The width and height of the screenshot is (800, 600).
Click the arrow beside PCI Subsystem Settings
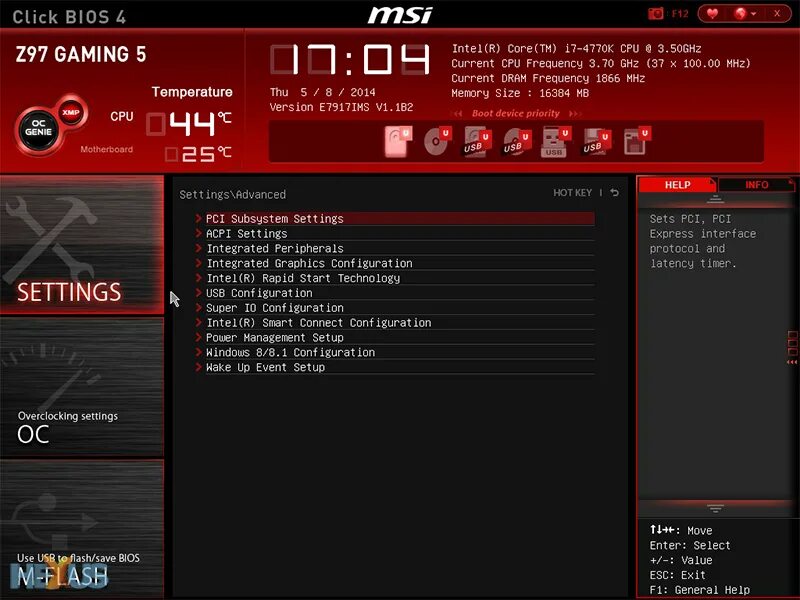198,218
